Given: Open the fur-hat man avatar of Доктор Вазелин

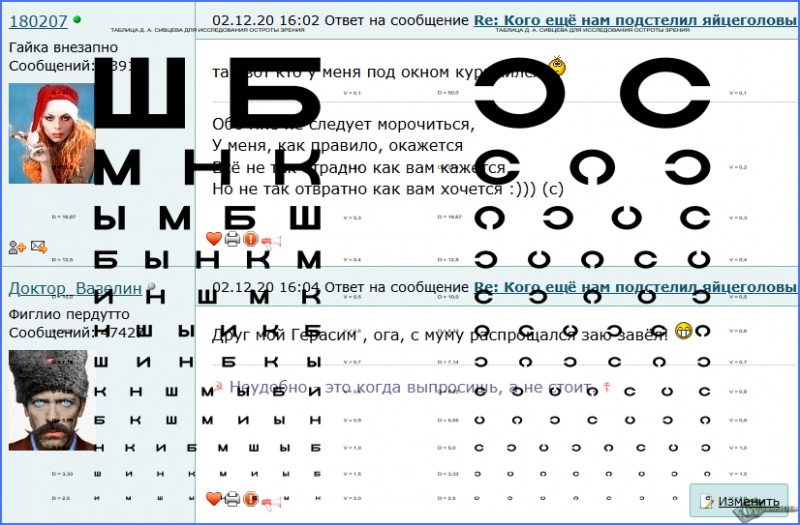Looking at the screenshot, I should click(52, 401).
